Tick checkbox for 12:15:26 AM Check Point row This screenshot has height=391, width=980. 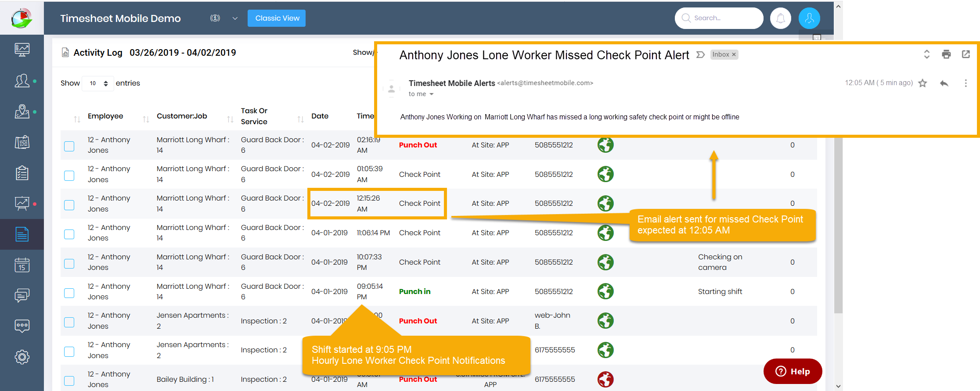[x=69, y=205]
